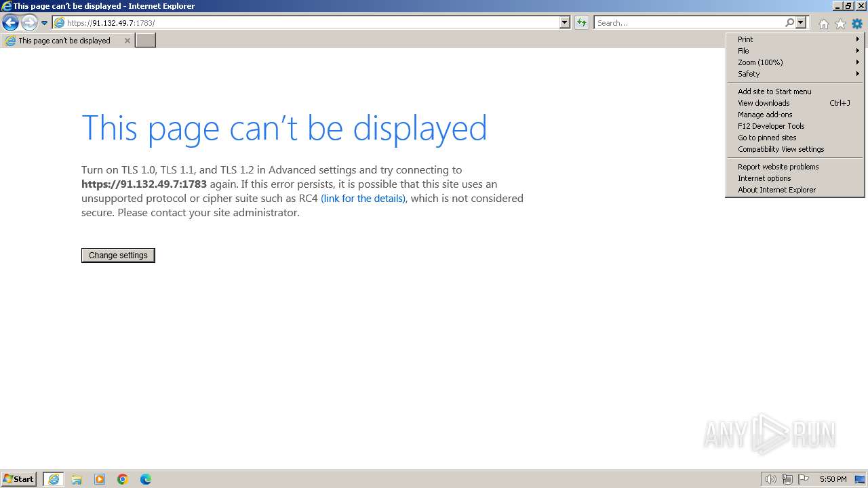Open the Zoom (100%) submenu
Image resolution: width=868 pixels, height=488 pixels.
(x=795, y=62)
